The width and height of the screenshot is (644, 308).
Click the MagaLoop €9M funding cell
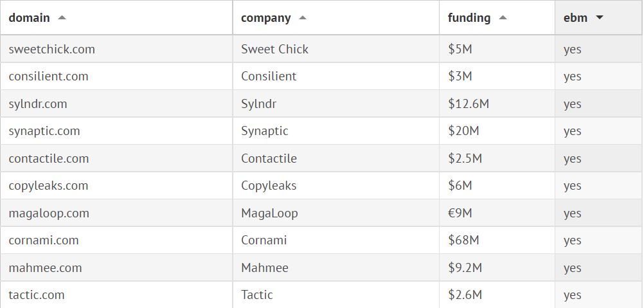pos(460,213)
